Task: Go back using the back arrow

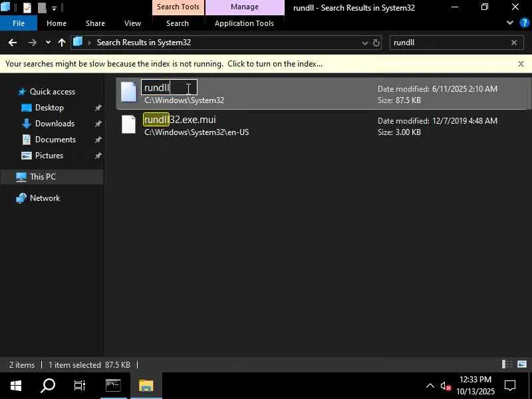Action: pyautogui.click(x=13, y=43)
